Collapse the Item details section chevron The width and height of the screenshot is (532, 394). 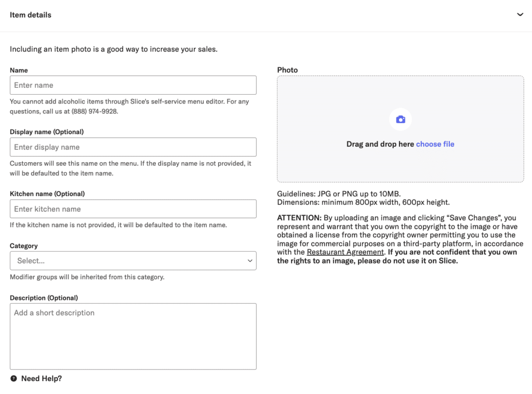click(520, 15)
